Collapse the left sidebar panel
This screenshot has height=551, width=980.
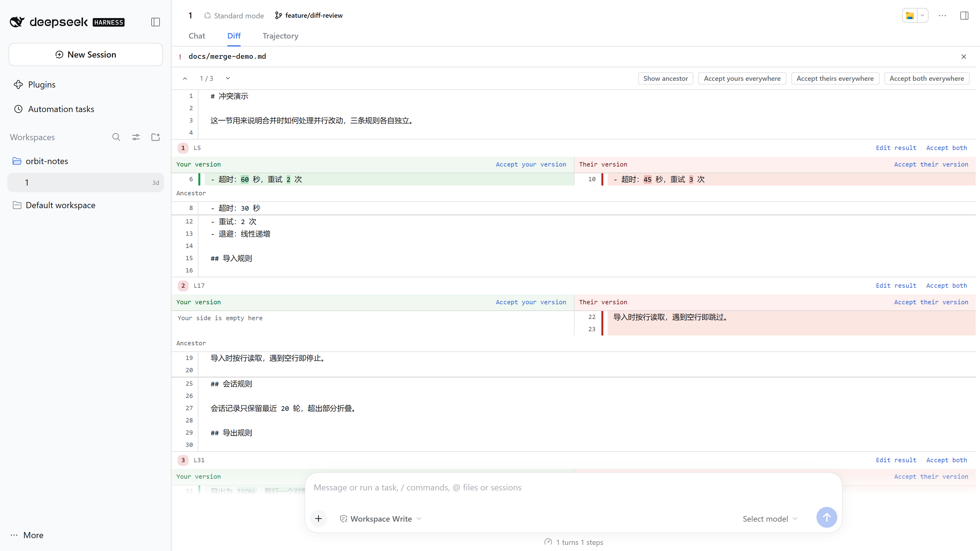point(155,22)
